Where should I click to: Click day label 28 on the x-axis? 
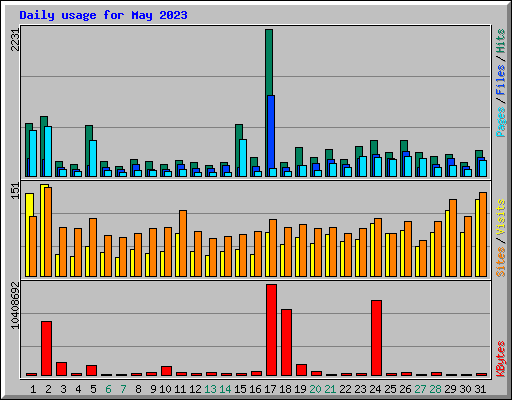pyautogui.click(x=435, y=389)
